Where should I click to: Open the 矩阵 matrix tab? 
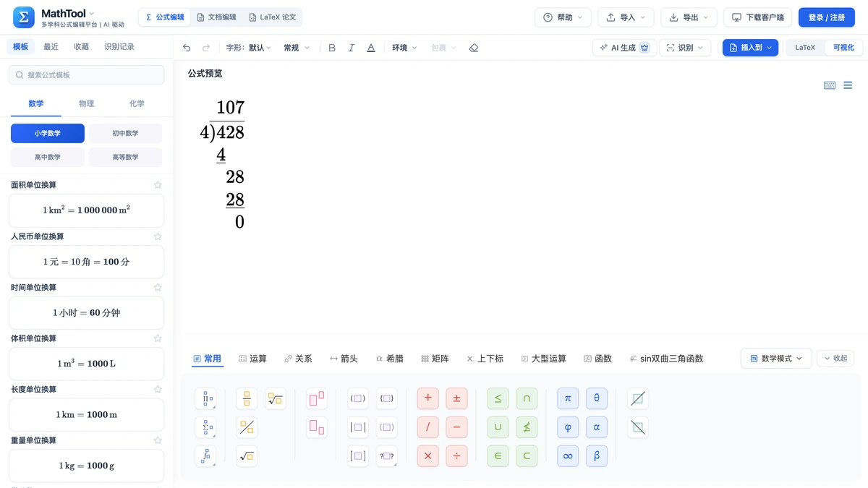[435, 359]
